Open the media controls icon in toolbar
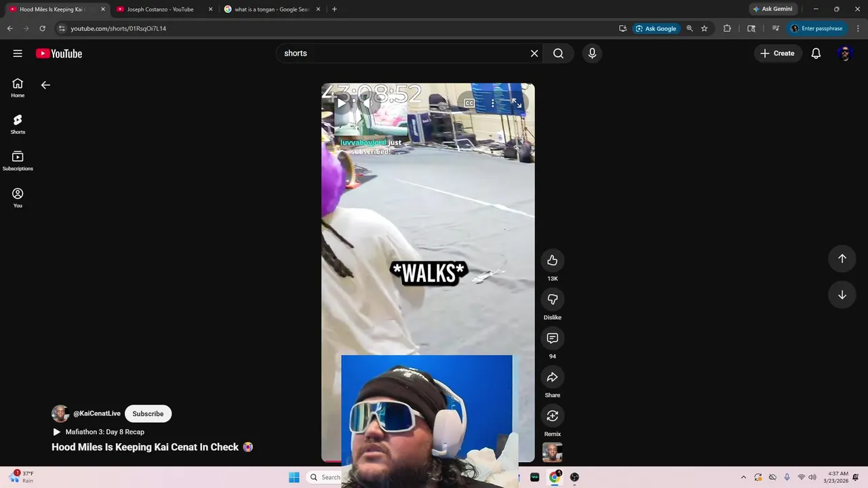Viewport: 868px width, 488px height. coord(776,28)
